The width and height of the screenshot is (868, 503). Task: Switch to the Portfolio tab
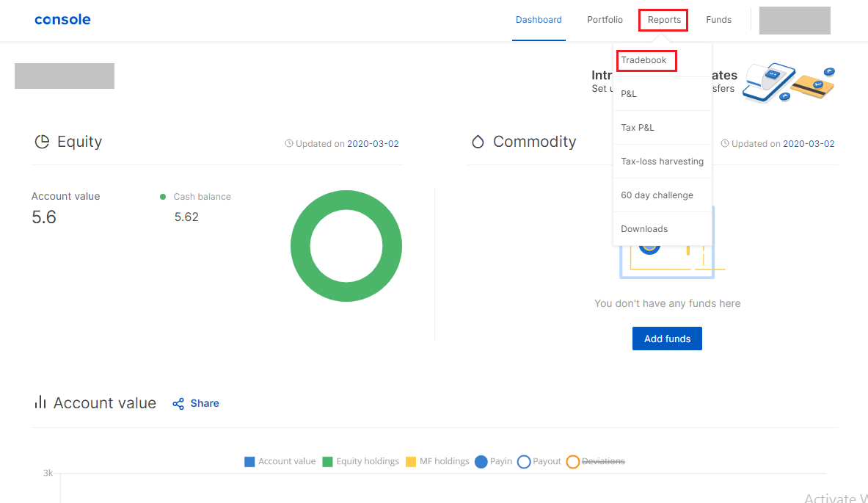pyautogui.click(x=605, y=20)
